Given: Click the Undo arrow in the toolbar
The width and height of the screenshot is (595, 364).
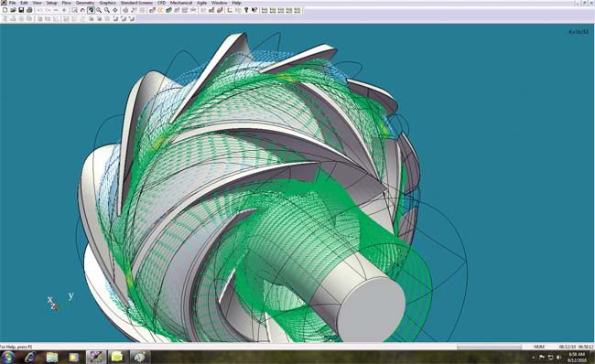Looking at the screenshot, I should tap(39, 10).
